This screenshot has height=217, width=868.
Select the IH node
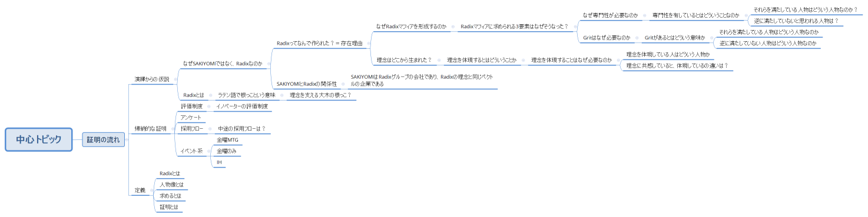point(220,162)
